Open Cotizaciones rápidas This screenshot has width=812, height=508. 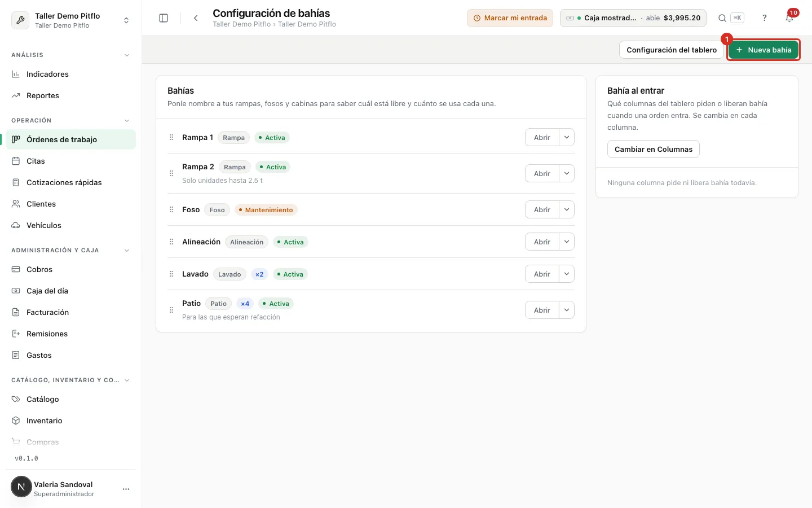pyautogui.click(x=70, y=182)
